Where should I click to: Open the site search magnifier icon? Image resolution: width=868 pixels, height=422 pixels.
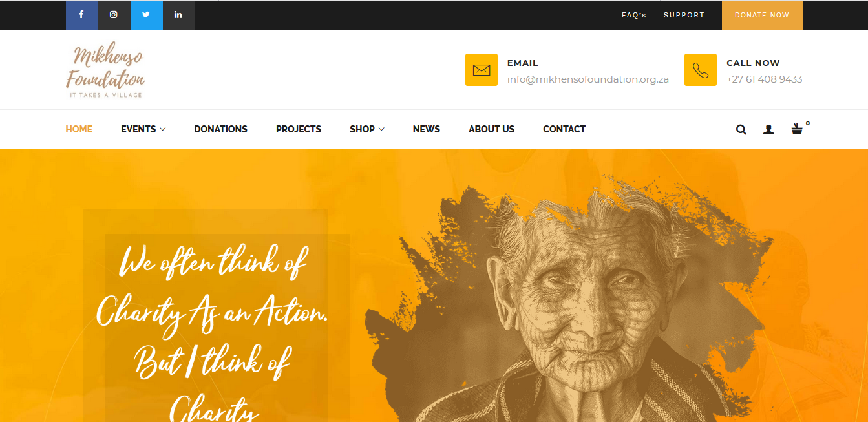pos(741,129)
